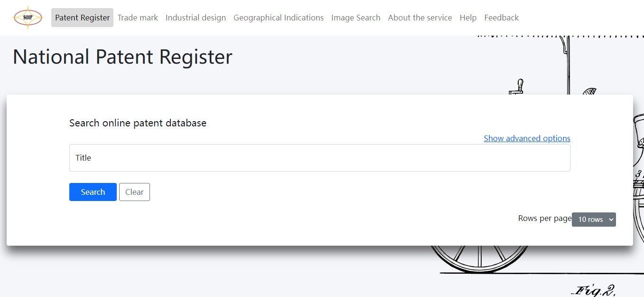The image size is (644, 297).
Task: Open the 10 rows dropdown
Action: pyautogui.click(x=594, y=220)
